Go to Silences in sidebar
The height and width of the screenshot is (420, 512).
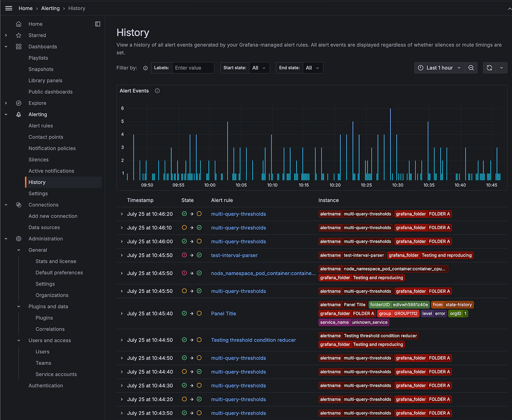(39, 159)
